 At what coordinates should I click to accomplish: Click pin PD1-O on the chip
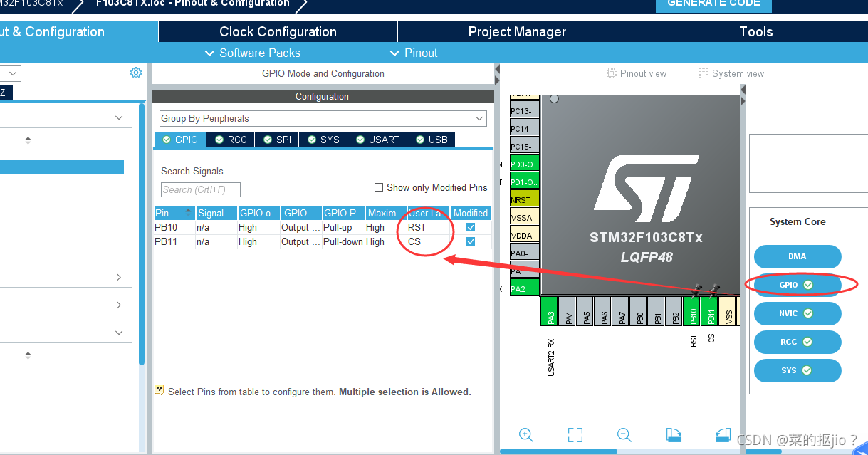[525, 182]
